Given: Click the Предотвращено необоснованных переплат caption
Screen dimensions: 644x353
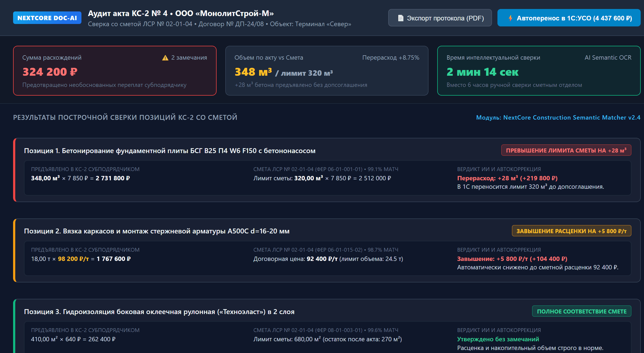Looking at the screenshot, I should [104, 85].
